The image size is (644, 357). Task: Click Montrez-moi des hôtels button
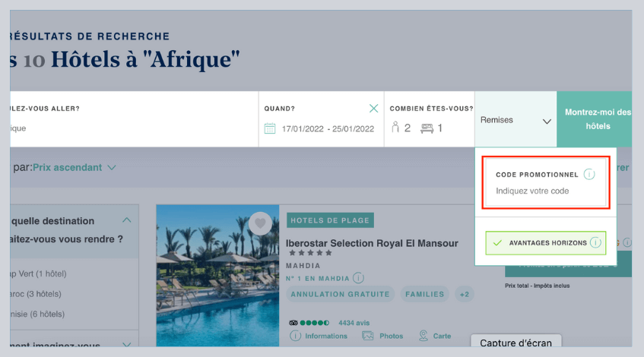coord(596,119)
